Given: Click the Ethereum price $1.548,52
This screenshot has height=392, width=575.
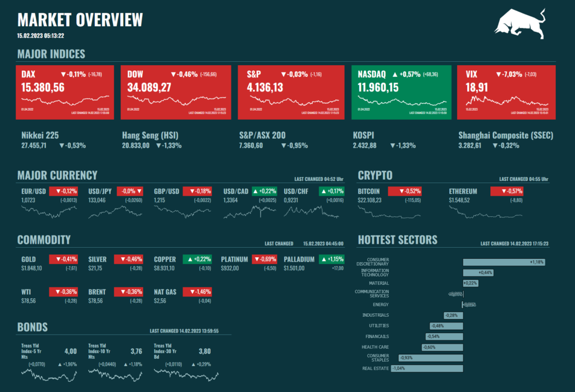Looking at the screenshot, I should click(459, 200).
